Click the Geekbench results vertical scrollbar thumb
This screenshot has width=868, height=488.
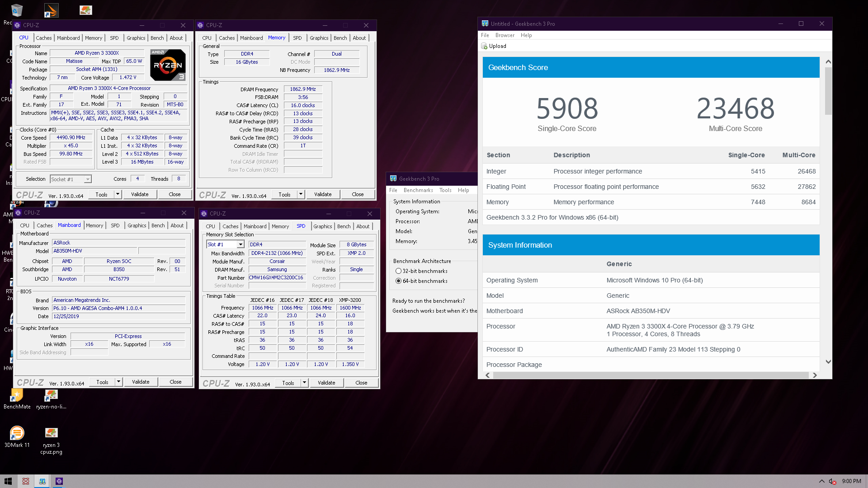coord(828,91)
